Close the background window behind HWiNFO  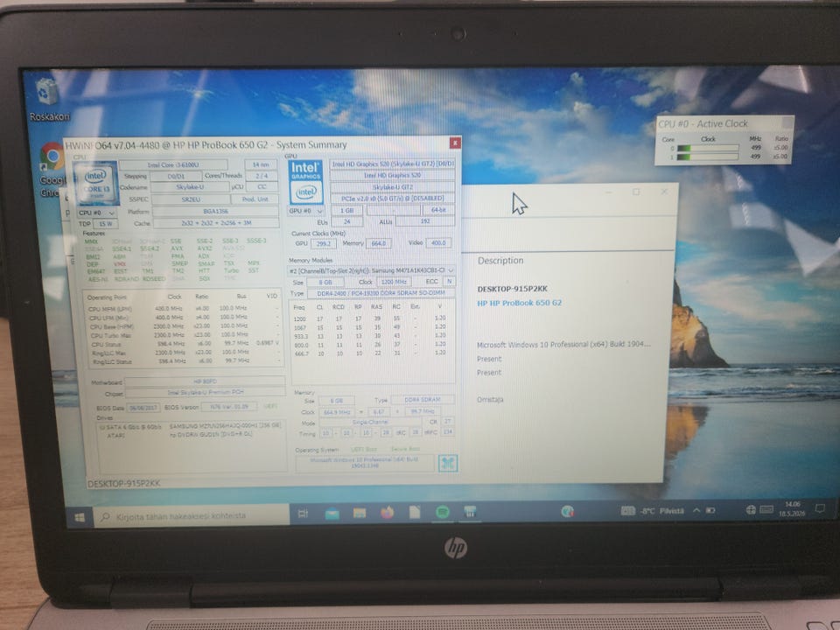pyautogui.click(x=664, y=192)
